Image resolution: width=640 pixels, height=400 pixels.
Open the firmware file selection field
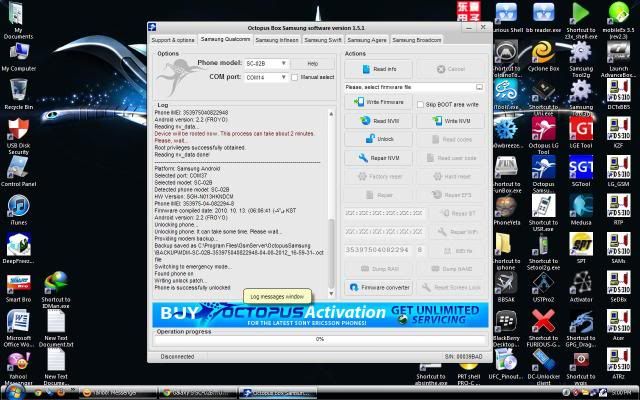tap(414, 87)
